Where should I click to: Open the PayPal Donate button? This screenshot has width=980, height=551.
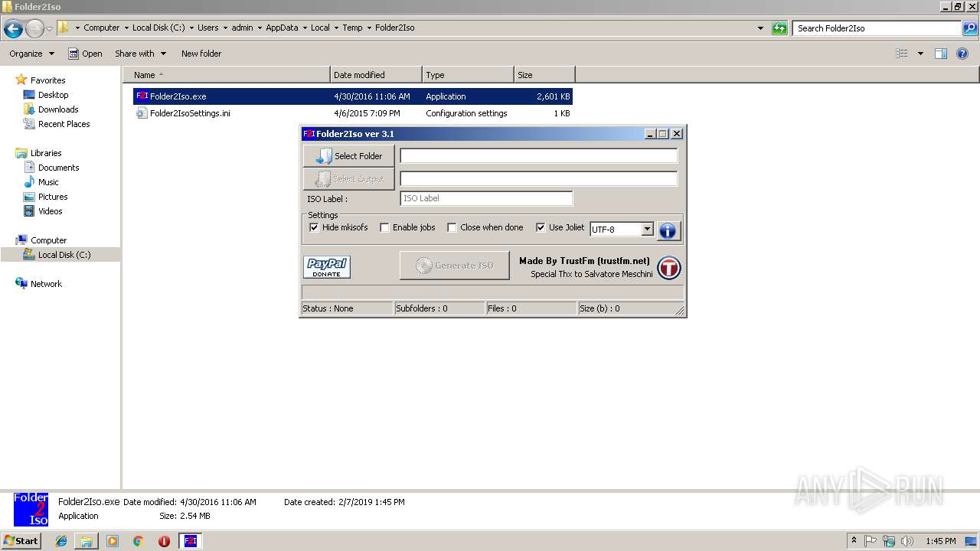click(x=327, y=267)
